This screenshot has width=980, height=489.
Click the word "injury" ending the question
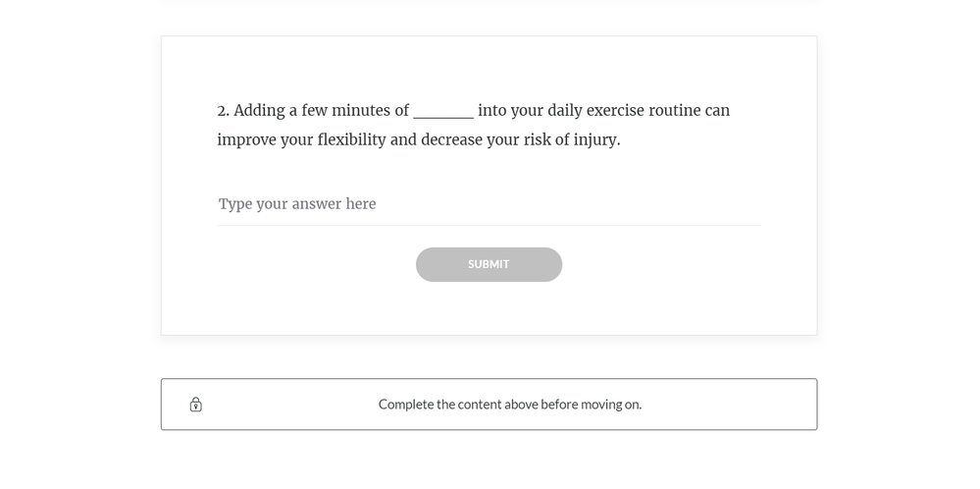click(x=595, y=139)
